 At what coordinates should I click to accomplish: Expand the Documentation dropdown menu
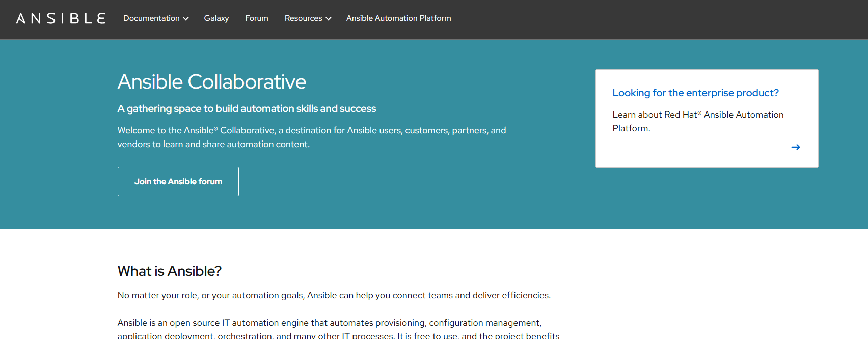(x=156, y=18)
